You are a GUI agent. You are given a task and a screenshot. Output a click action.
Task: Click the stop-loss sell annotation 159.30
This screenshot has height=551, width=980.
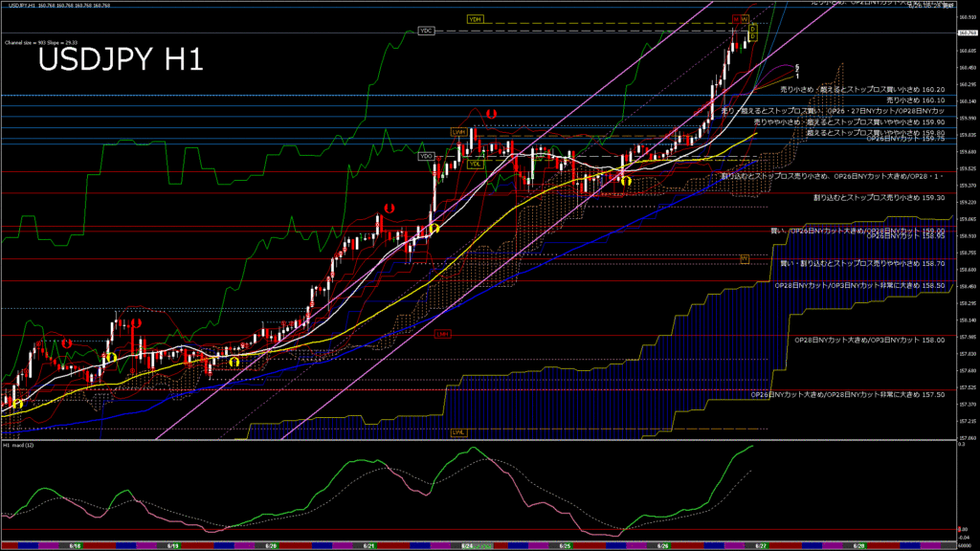click(879, 198)
